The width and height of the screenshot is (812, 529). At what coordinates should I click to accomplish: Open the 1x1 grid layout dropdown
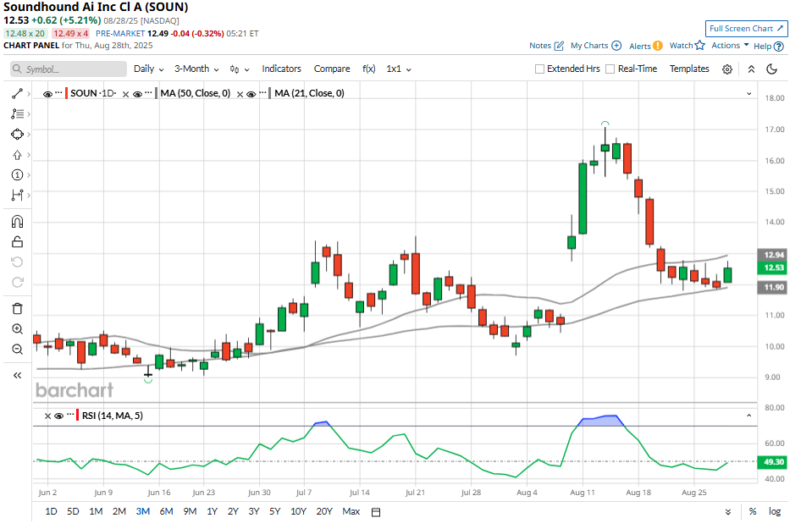[x=399, y=69]
